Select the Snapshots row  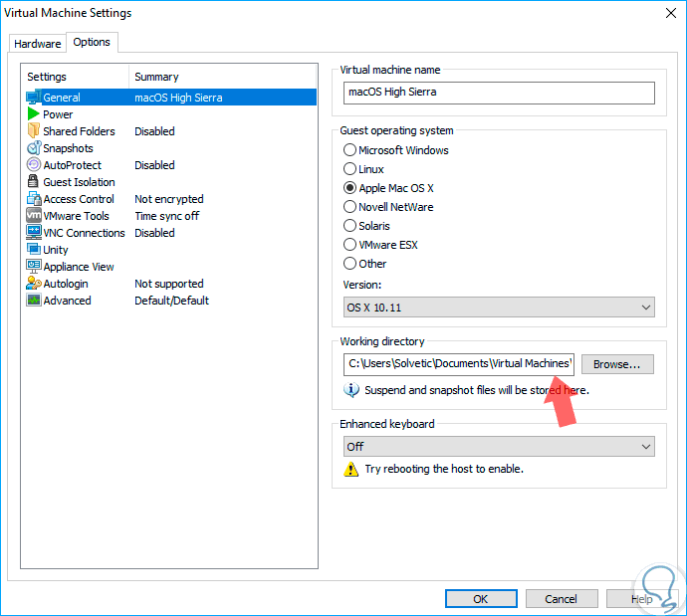(171, 148)
